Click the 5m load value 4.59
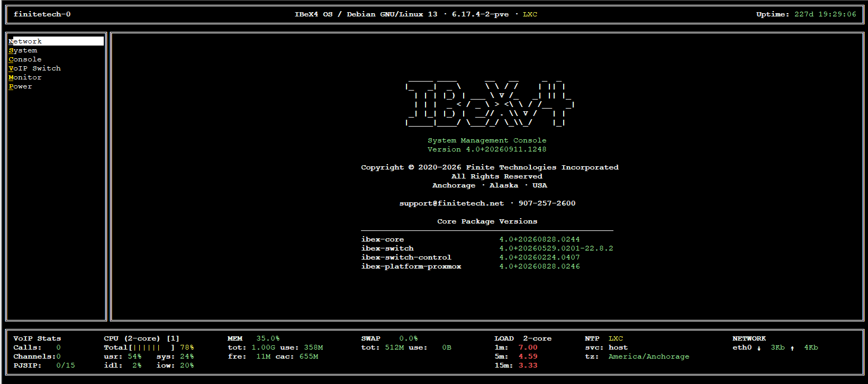Screen dimensions: 868x384 [528, 356]
